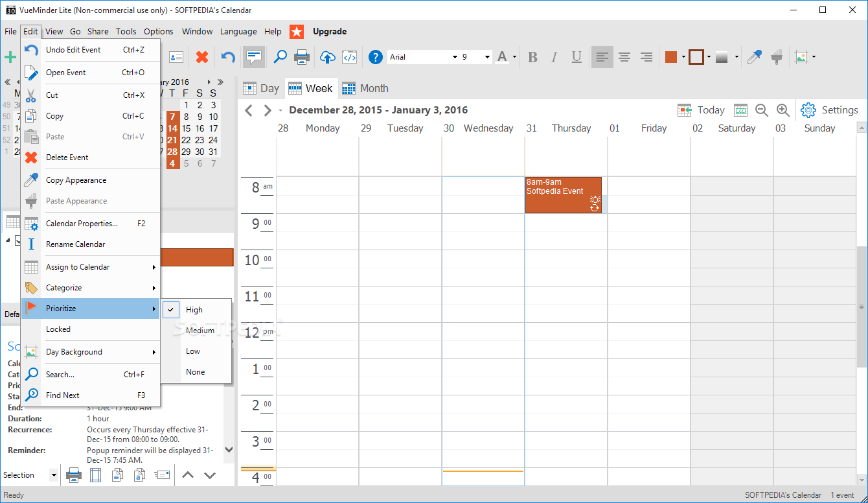
Task: Click the orange background color swatch
Action: [x=671, y=57]
